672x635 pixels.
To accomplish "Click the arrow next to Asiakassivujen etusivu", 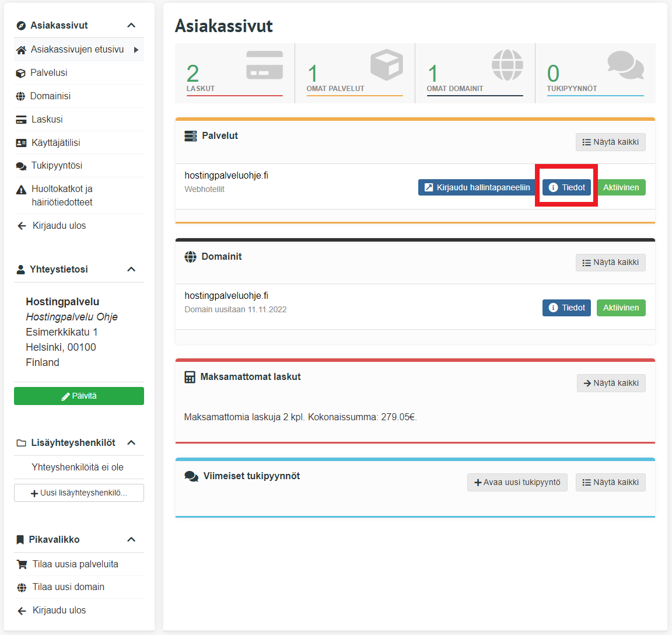I will click(136, 50).
